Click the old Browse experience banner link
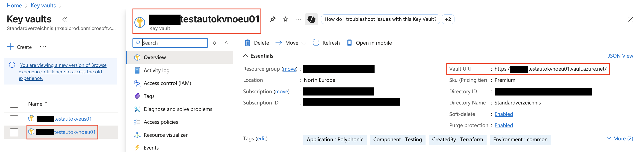644x152 pixels. tap(62, 72)
